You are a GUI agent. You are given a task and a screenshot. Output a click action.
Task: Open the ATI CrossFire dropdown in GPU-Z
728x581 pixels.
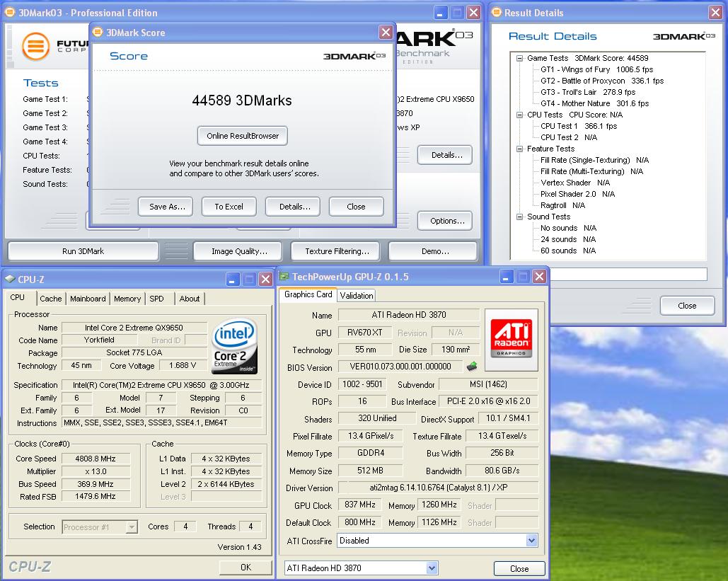click(x=531, y=540)
